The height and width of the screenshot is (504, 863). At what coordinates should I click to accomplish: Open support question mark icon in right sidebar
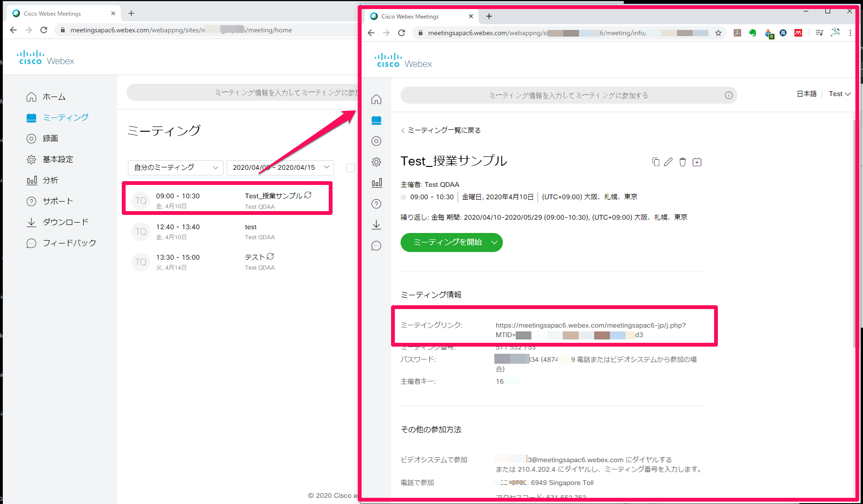tap(376, 204)
